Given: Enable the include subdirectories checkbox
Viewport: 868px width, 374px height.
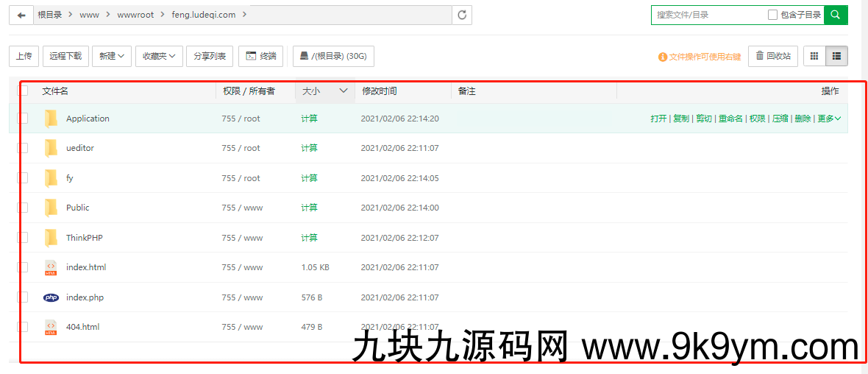Looking at the screenshot, I should coord(772,15).
